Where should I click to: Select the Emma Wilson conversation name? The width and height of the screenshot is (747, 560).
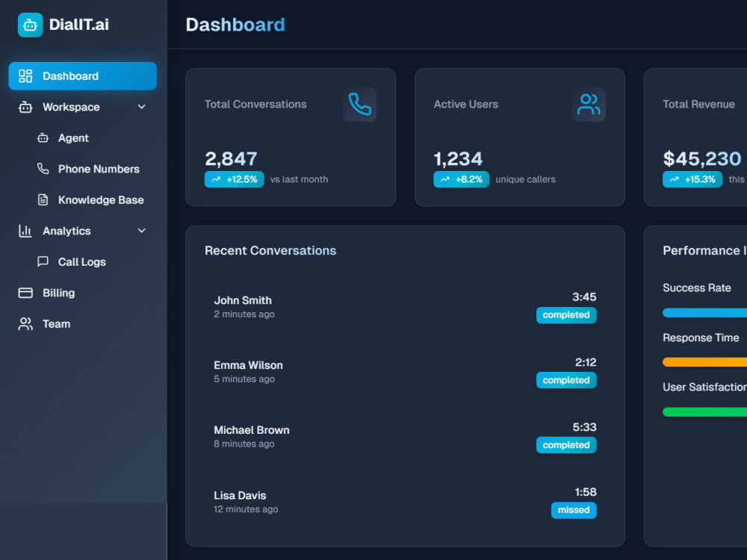(248, 365)
